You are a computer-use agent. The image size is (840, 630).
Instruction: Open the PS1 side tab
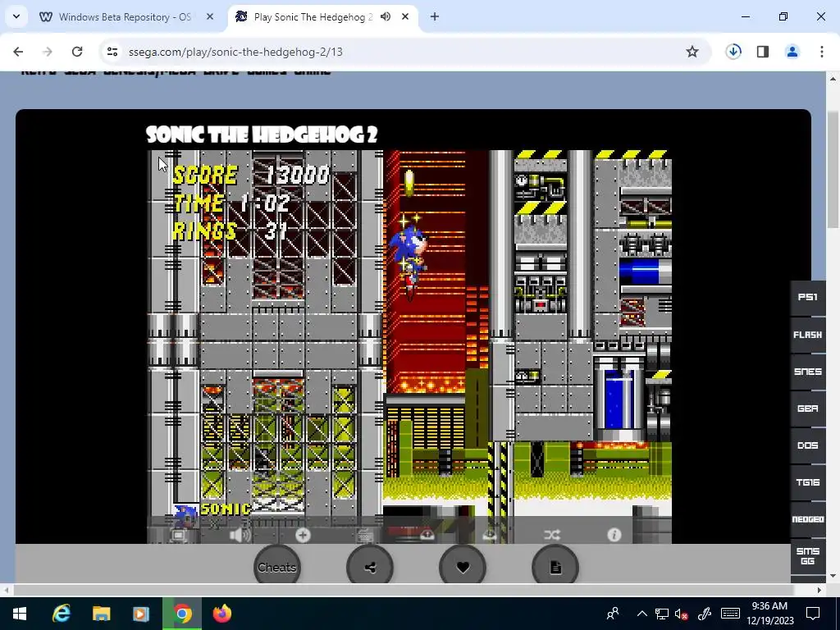click(x=808, y=297)
